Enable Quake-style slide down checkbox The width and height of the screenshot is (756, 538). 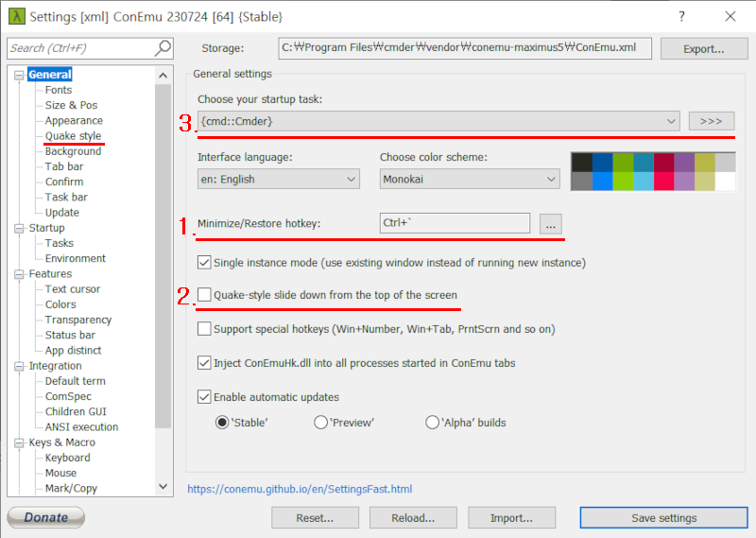tap(204, 295)
